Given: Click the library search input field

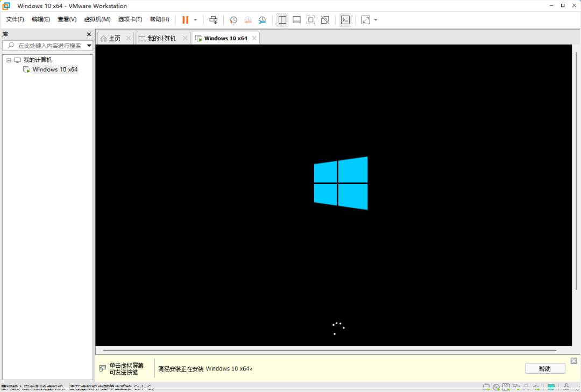Looking at the screenshot, I should tap(46, 45).
